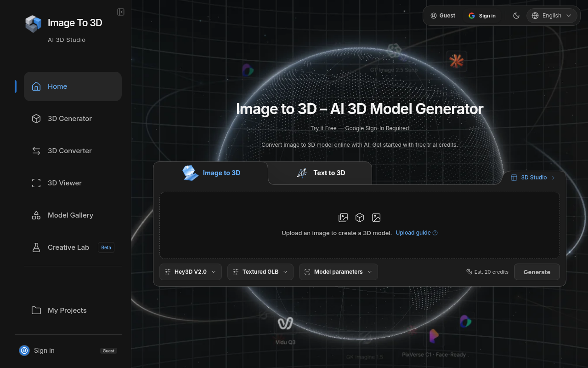The height and width of the screenshot is (368, 588).
Task: Click the PixVerse C1 logo icon
Action: (434, 336)
